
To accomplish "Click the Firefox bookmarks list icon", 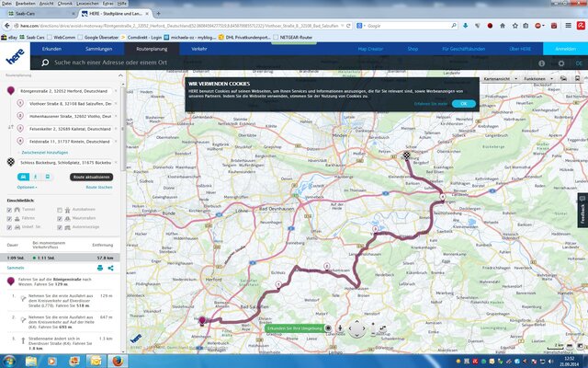I will (526, 26).
